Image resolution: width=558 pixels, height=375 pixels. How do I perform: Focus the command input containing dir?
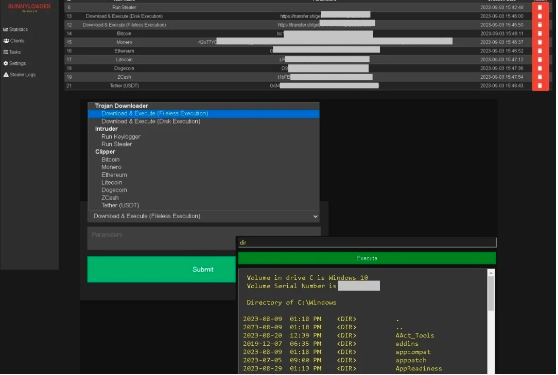(x=367, y=243)
